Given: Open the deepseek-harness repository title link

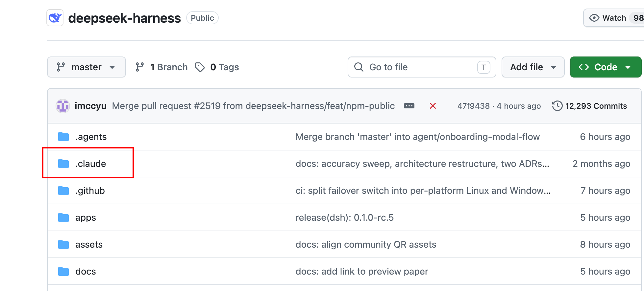Looking at the screenshot, I should click(x=124, y=18).
